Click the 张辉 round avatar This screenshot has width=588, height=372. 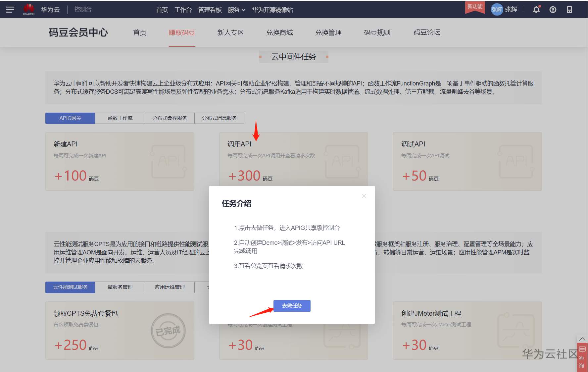point(497,10)
